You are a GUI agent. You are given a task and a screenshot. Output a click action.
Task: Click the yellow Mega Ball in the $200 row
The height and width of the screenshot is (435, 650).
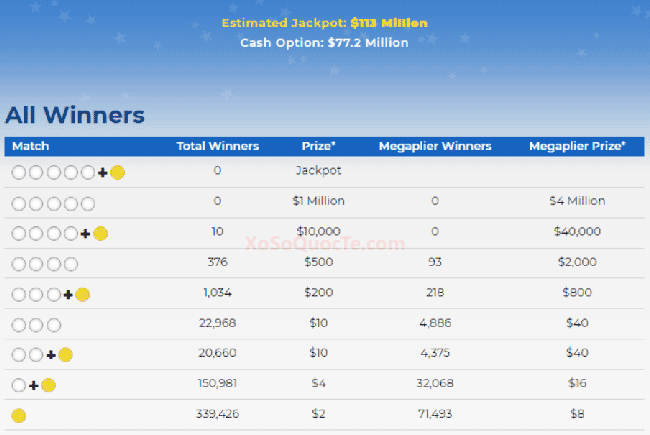coord(82,295)
